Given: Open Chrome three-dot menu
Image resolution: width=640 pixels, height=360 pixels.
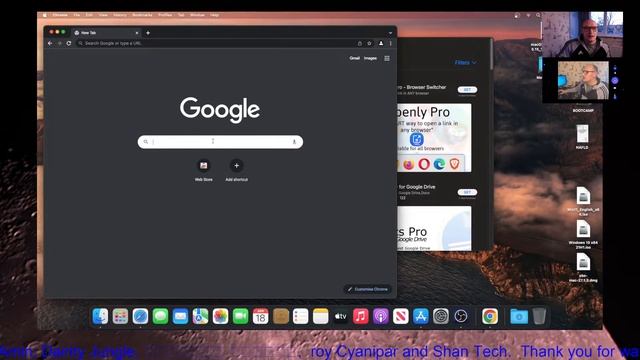Looking at the screenshot, I should (390, 43).
